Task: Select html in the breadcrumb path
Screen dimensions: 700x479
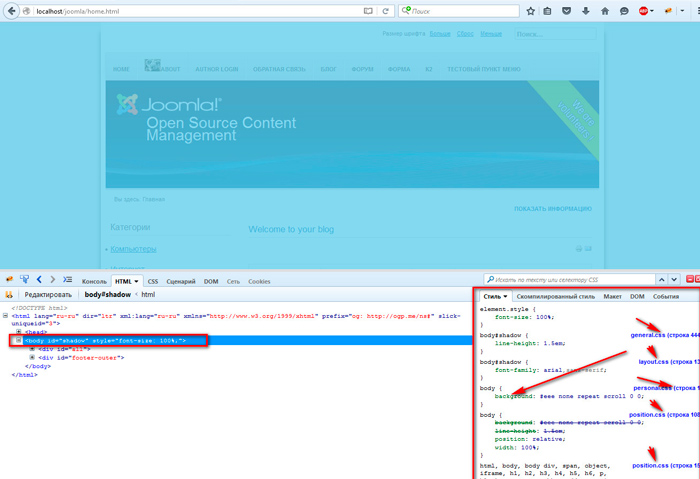Action: (x=148, y=295)
